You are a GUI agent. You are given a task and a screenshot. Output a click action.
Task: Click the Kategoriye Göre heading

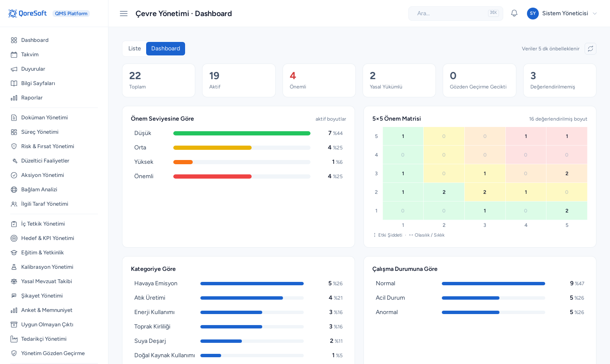point(153,269)
